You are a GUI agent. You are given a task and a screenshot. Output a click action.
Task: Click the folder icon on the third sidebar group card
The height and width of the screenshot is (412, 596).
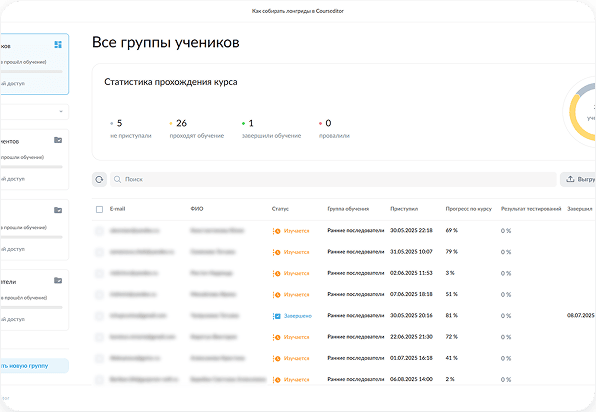[58, 210]
